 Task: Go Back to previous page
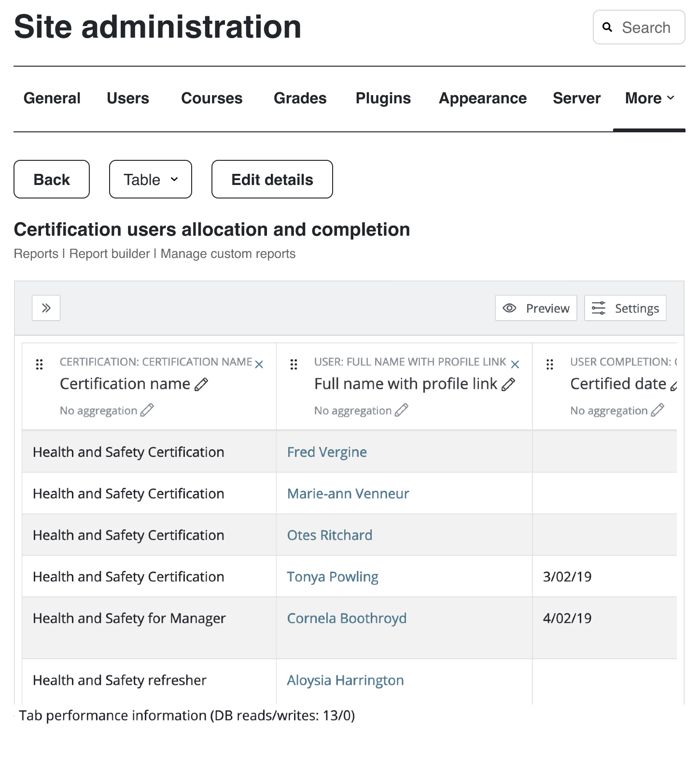click(52, 179)
